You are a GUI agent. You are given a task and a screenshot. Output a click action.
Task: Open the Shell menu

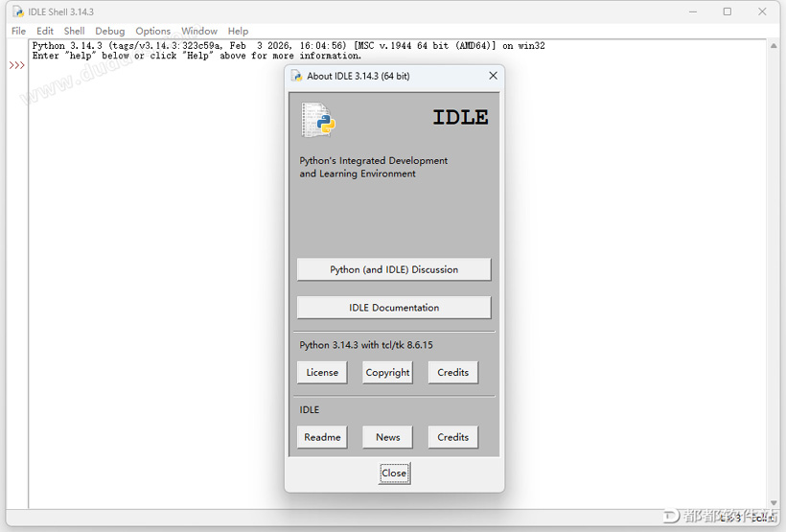(74, 31)
